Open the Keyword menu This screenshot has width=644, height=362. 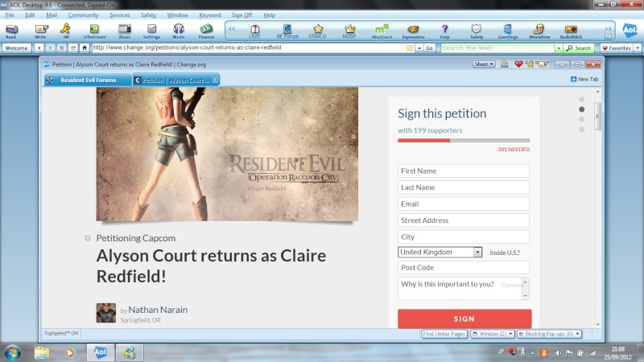point(210,14)
